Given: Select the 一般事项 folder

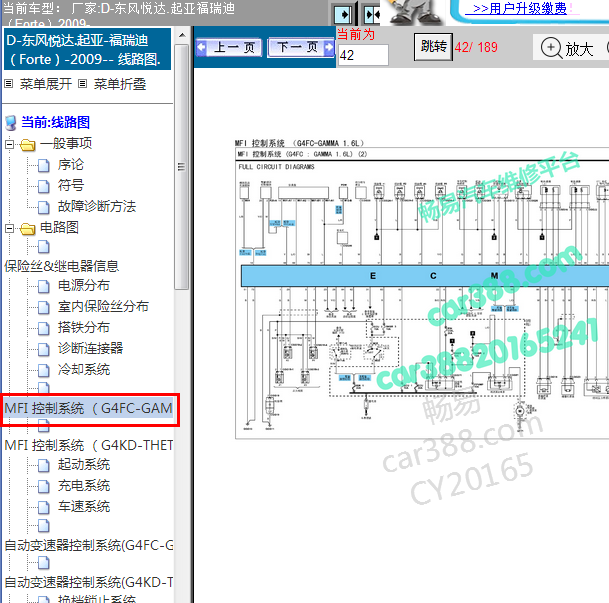Looking at the screenshot, I should coord(66,144).
